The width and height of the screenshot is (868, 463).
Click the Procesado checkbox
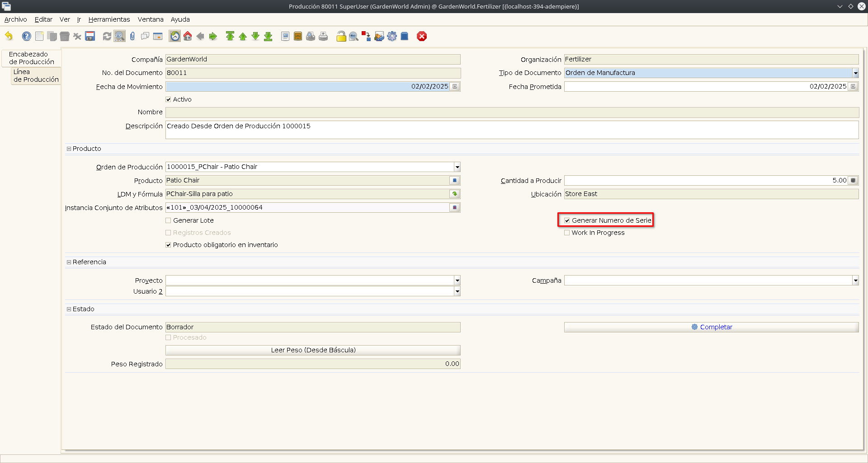(x=168, y=337)
